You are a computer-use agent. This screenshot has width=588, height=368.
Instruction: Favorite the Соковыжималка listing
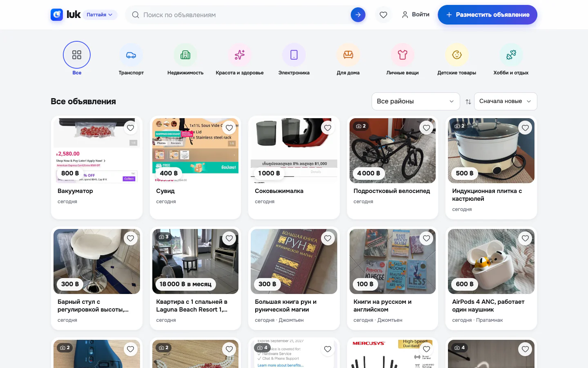(x=327, y=128)
